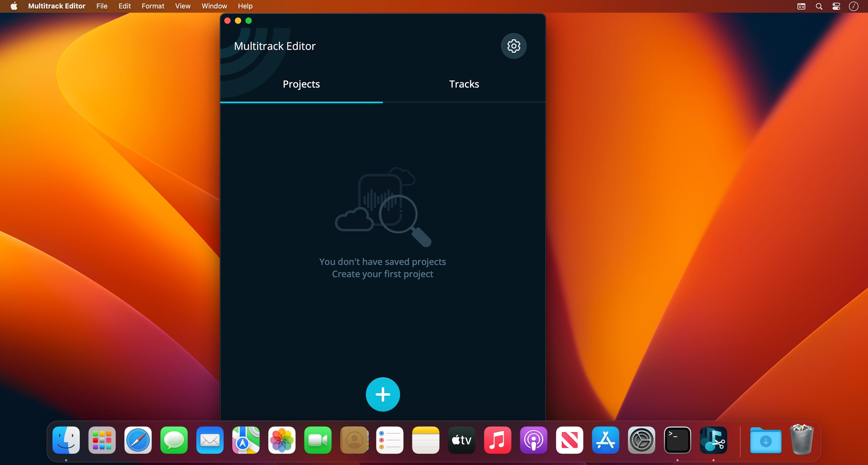
Task: Open Spotlight search in the menu bar
Action: coord(819,6)
